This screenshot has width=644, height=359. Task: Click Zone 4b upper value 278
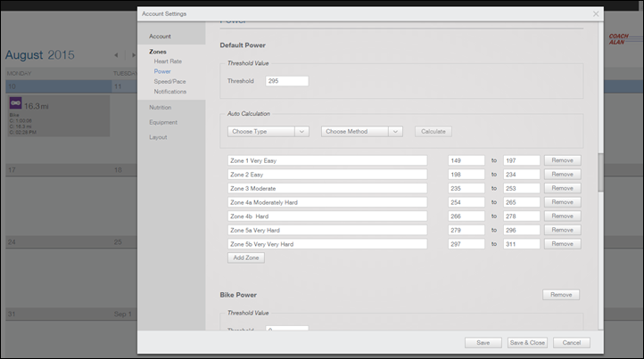[522, 216]
